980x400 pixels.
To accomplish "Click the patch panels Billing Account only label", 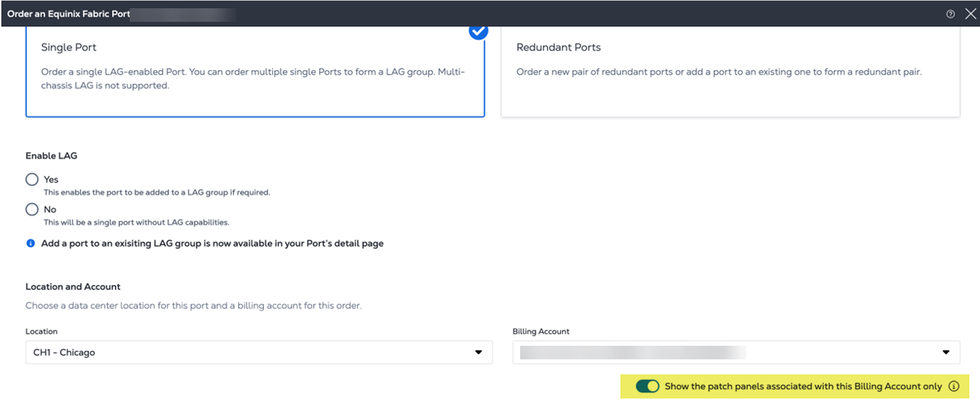I will pyautogui.click(x=803, y=386).
